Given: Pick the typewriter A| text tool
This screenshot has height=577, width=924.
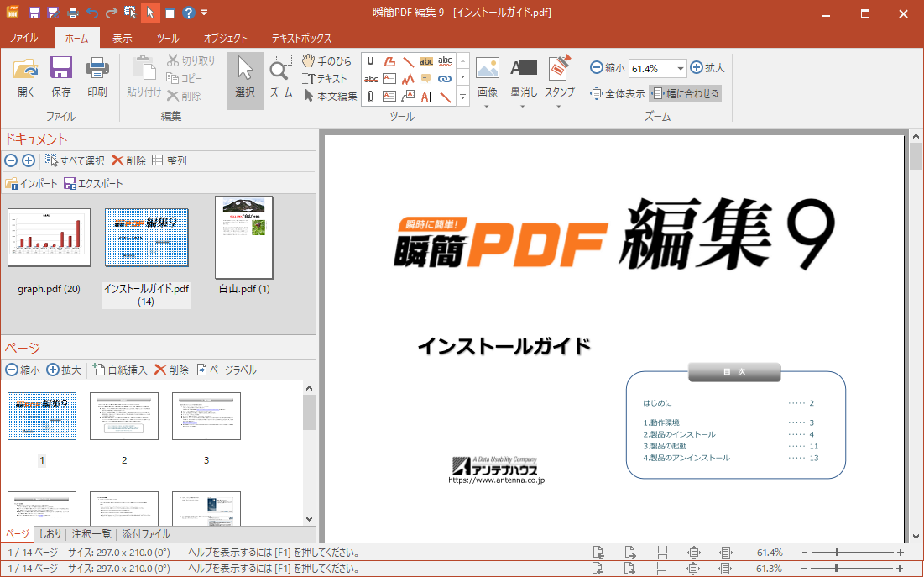Looking at the screenshot, I should 426,96.
